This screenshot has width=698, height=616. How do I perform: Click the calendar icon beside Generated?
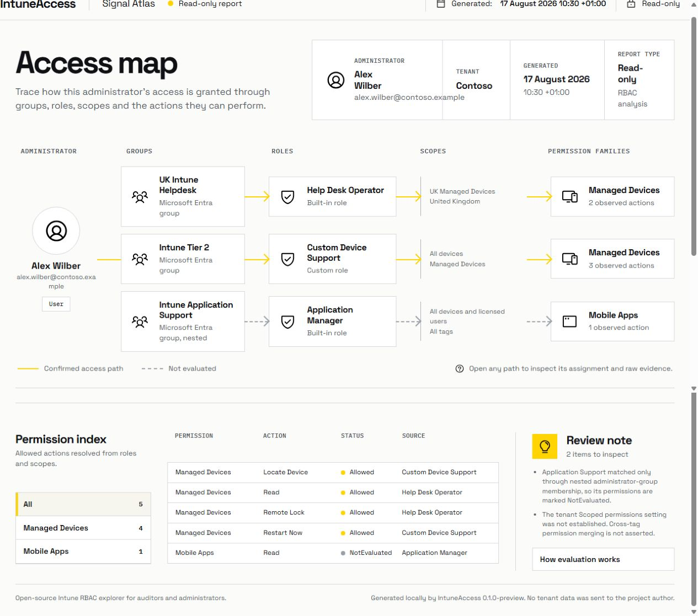pos(441,4)
